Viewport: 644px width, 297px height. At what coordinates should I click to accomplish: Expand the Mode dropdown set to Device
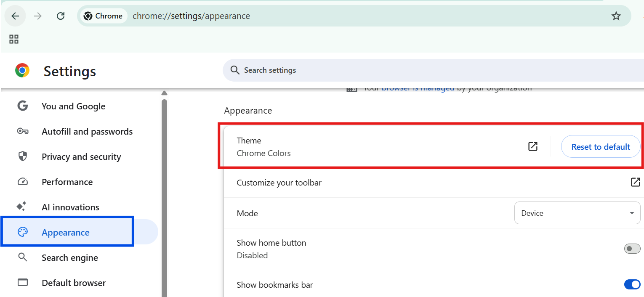[577, 213]
